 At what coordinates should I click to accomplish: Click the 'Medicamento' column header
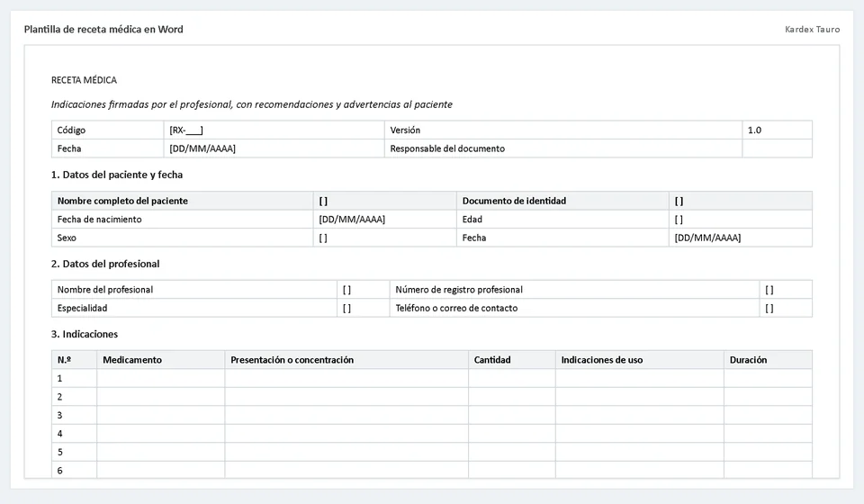point(161,360)
